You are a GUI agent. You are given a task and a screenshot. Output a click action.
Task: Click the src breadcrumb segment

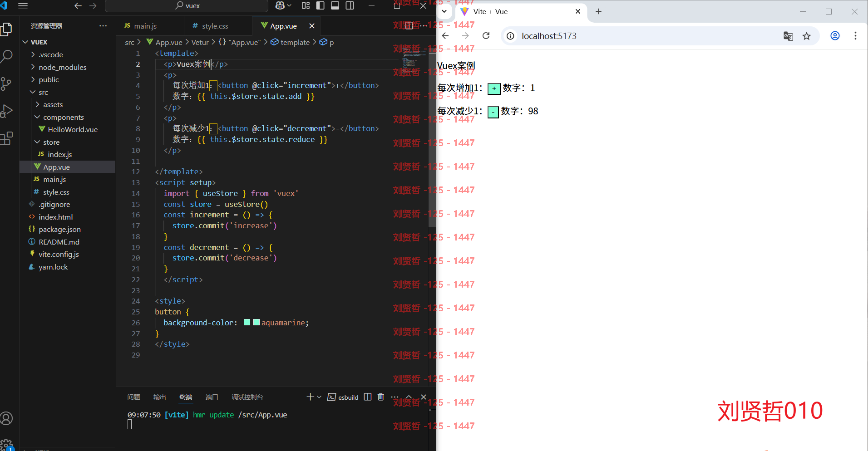coord(129,42)
